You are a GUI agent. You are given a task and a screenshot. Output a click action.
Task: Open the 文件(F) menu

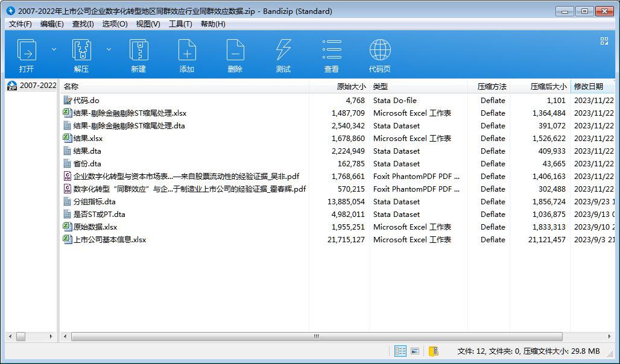(20, 24)
